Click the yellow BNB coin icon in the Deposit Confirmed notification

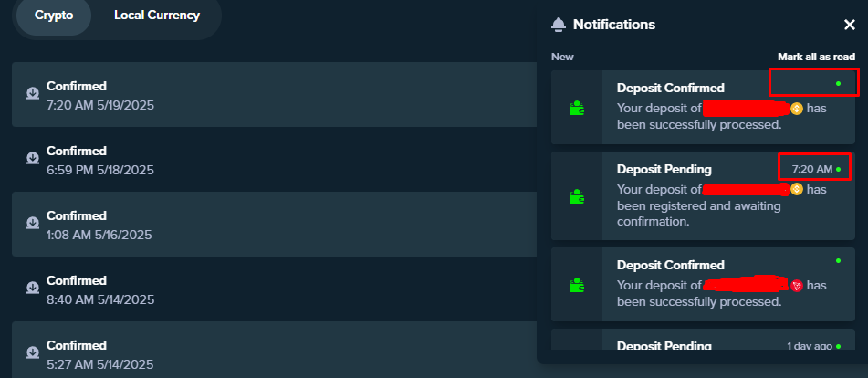click(x=797, y=109)
